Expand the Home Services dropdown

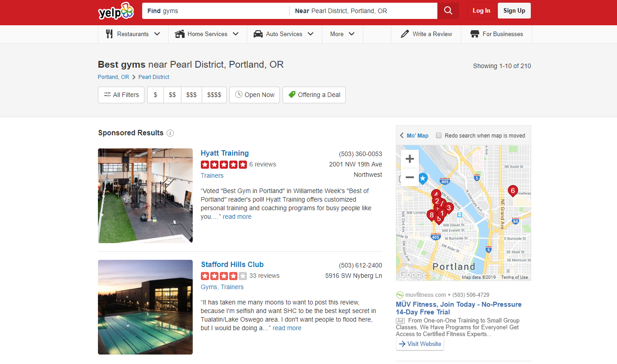(208, 34)
